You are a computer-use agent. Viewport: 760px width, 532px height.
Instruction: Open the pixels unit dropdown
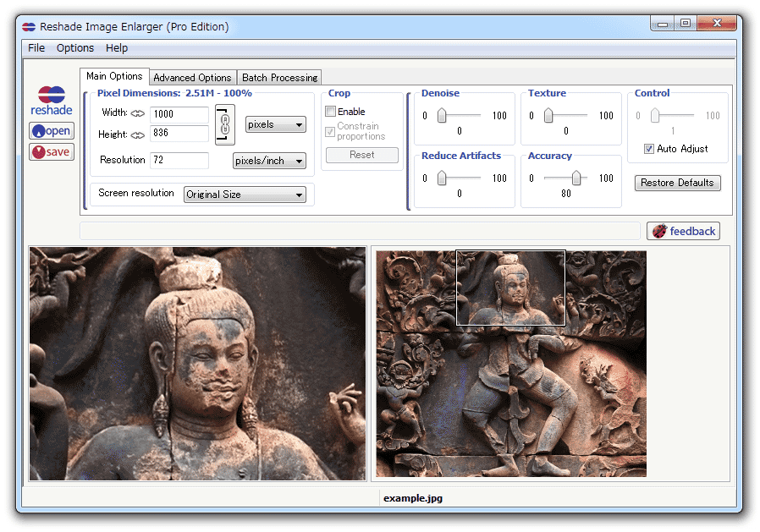pos(276,124)
